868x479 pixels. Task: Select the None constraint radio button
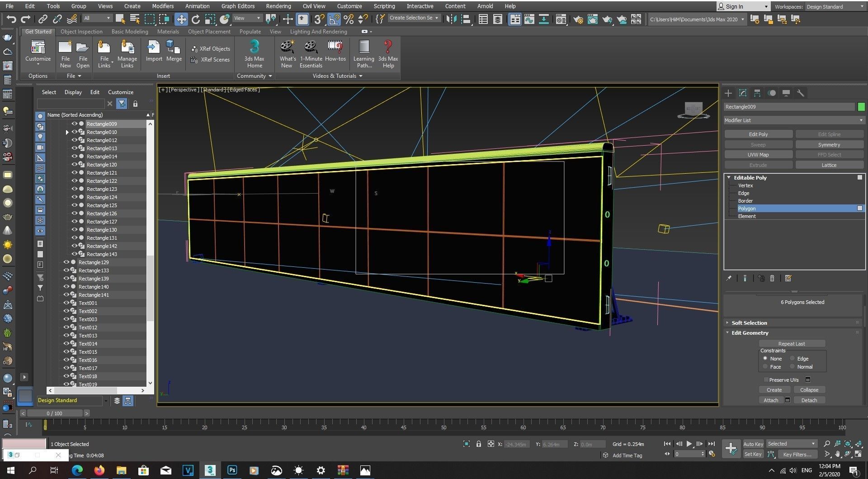(x=765, y=358)
